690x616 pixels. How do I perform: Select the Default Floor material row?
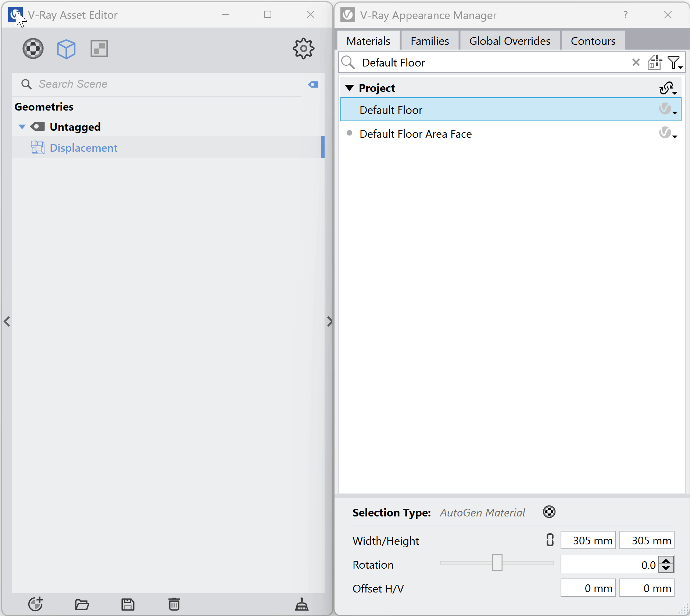click(511, 109)
